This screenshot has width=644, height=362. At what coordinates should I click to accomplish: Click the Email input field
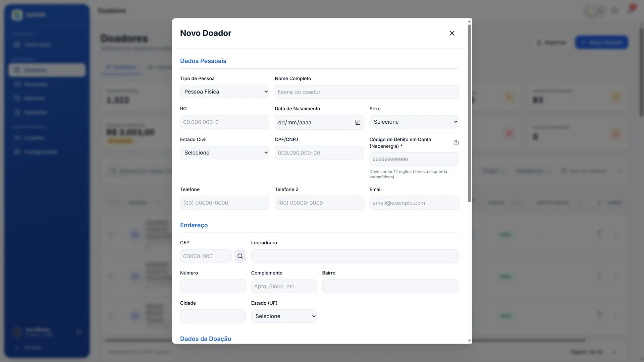(x=414, y=203)
